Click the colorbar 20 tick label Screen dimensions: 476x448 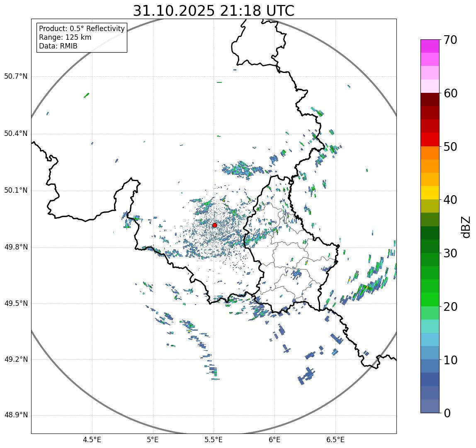450,307
